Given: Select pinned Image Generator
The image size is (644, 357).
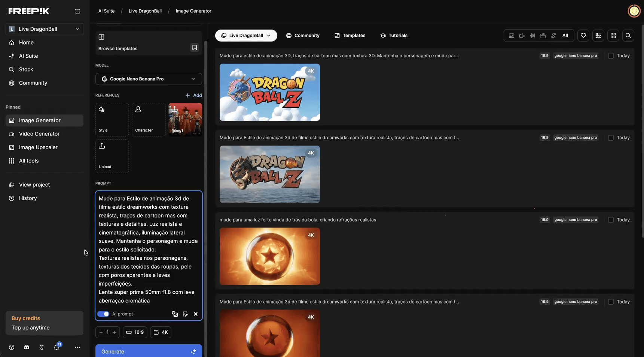Looking at the screenshot, I should coord(45,120).
